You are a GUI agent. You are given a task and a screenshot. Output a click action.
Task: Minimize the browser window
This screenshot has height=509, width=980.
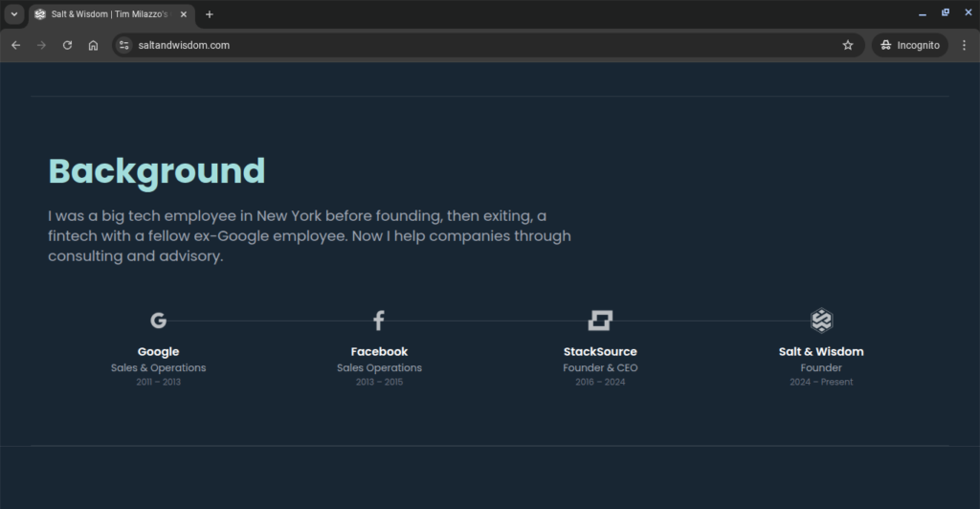point(922,13)
